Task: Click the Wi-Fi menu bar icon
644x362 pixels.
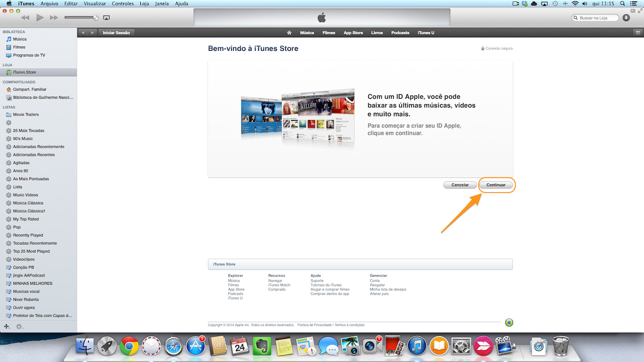Action: point(575,4)
